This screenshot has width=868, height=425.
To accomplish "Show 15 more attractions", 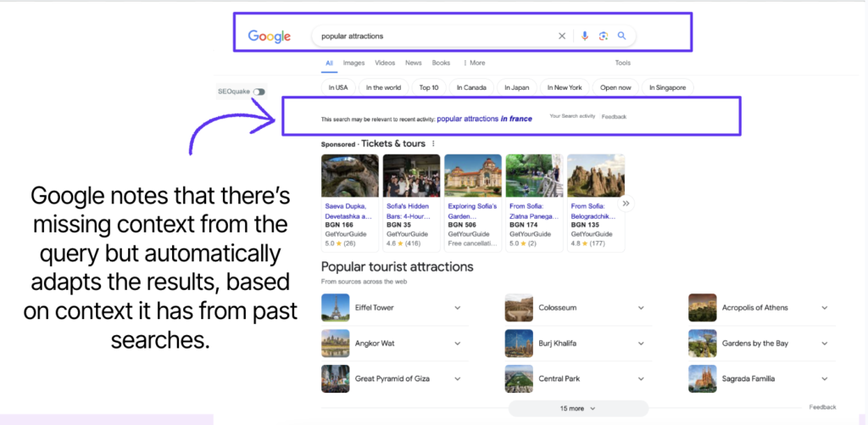I will 578,408.
